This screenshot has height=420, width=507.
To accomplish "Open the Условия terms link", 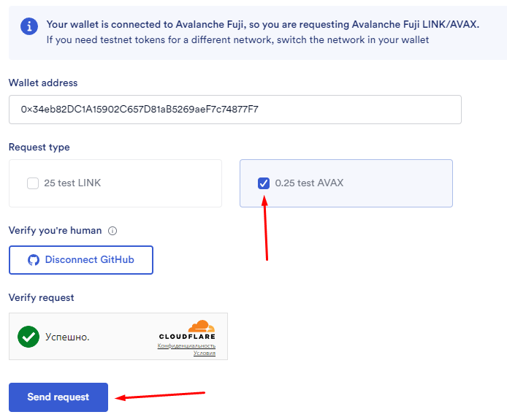I will 205,353.
